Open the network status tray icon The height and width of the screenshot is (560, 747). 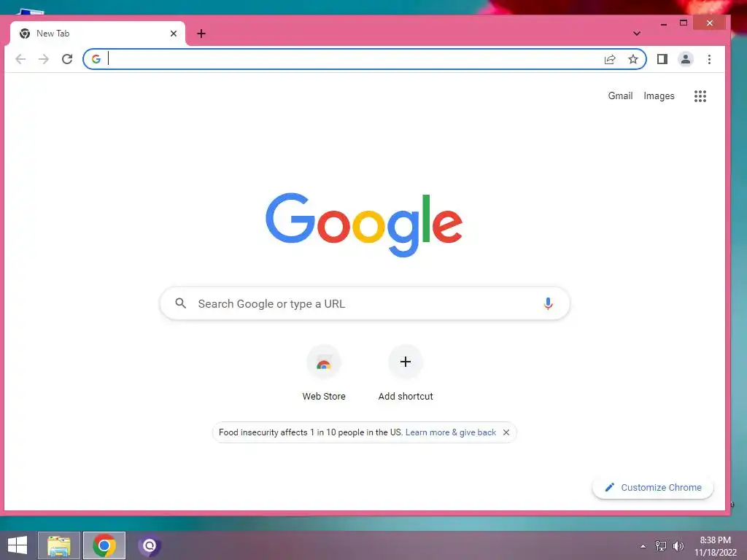[660, 546]
